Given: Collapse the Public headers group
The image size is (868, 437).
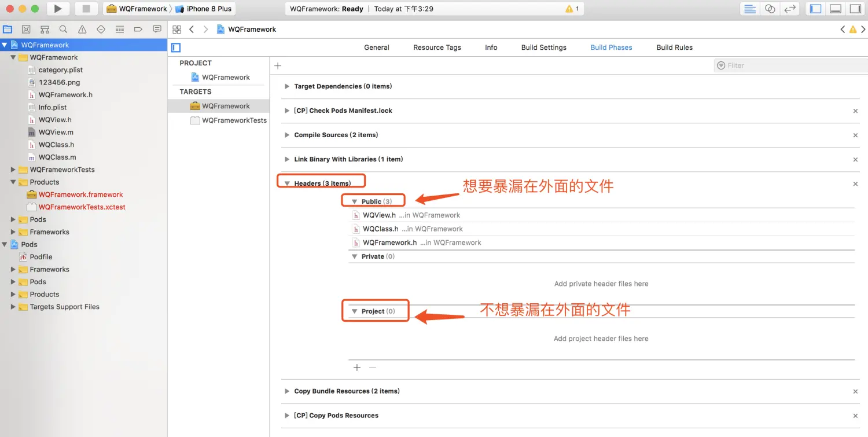Looking at the screenshot, I should pyautogui.click(x=355, y=201).
